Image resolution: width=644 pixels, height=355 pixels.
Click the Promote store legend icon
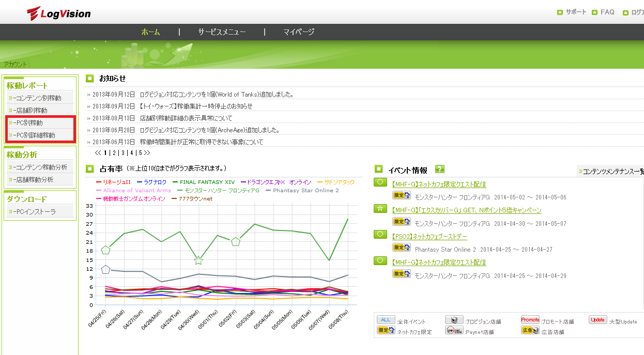click(530, 320)
